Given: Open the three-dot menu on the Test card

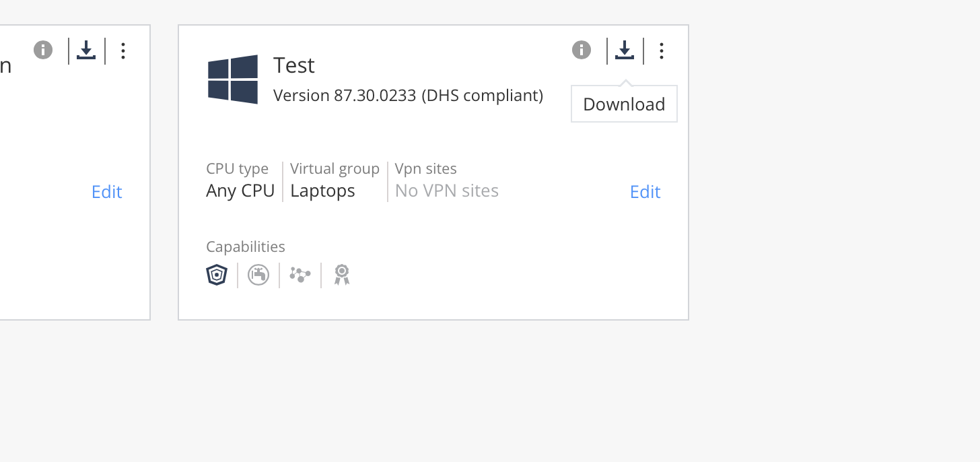Looking at the screenshot, I should click(662, 51).
